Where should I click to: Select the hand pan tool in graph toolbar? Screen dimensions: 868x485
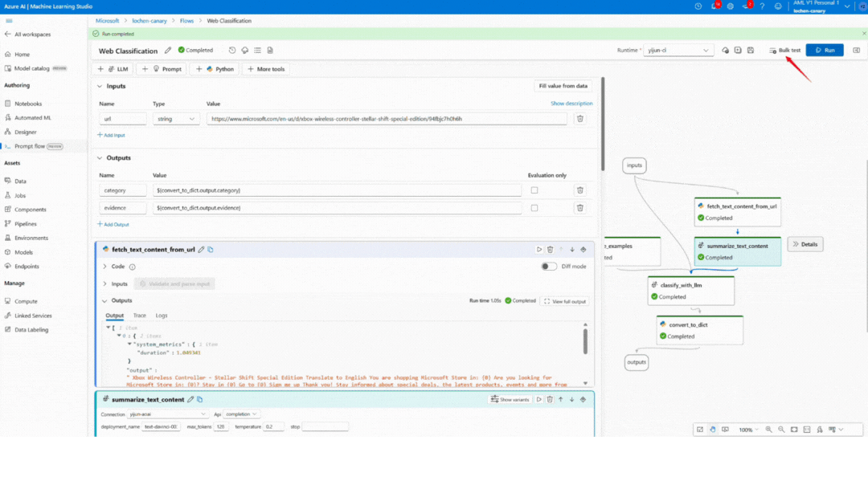(x=713, y=430)
